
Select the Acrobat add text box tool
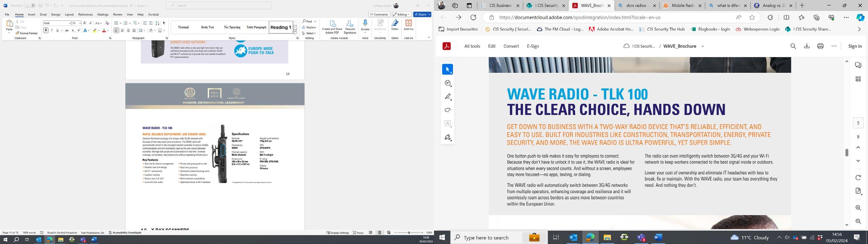point(447,124)
